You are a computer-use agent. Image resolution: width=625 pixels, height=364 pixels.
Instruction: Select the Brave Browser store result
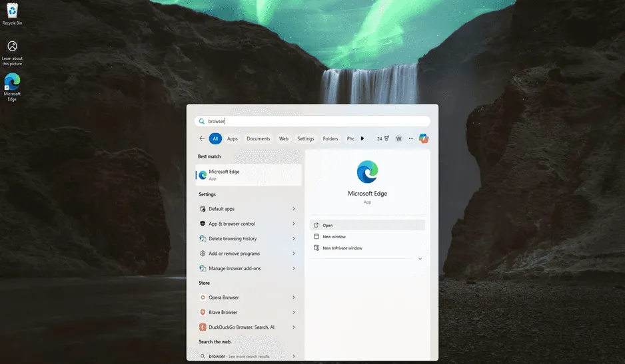coord(249,312)
